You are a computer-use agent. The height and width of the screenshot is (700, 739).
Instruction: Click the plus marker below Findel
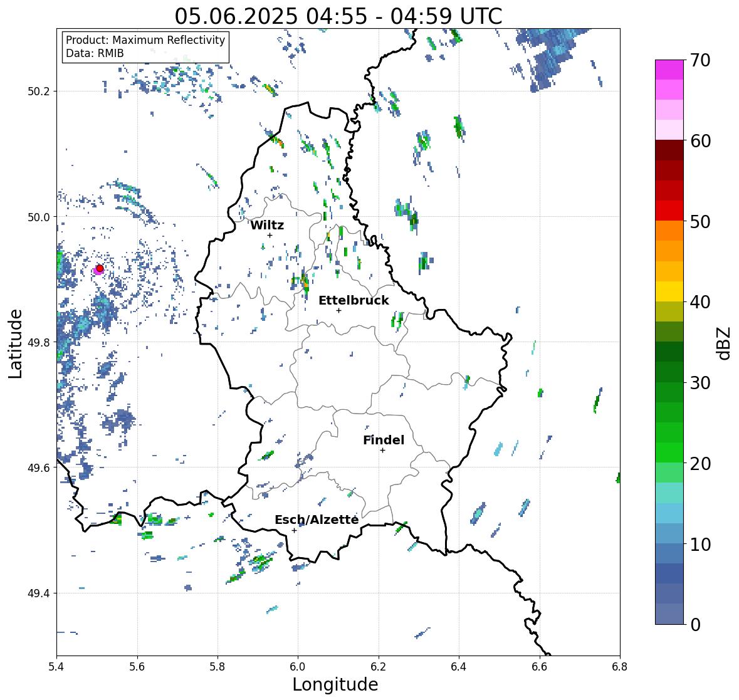383,451
